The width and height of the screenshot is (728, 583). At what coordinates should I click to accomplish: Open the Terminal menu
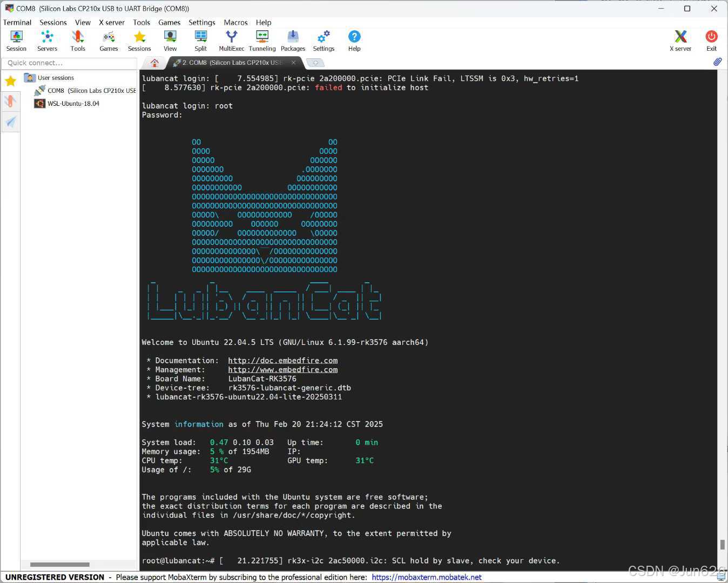coord(17,22)
